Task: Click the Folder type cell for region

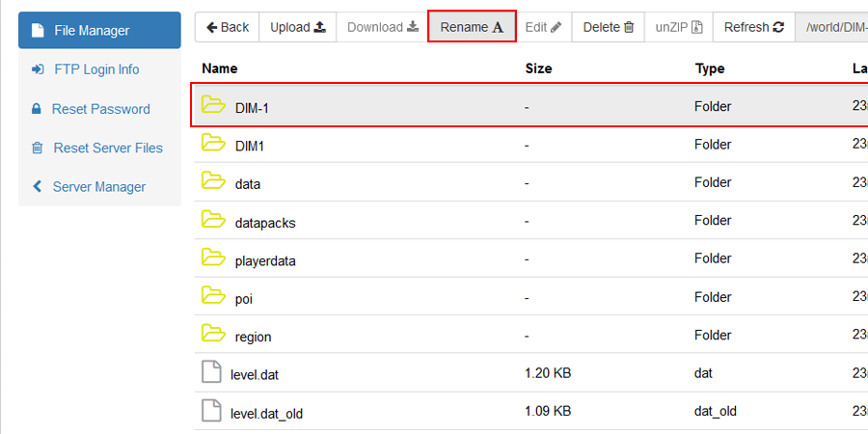Action: click(713, 336)
